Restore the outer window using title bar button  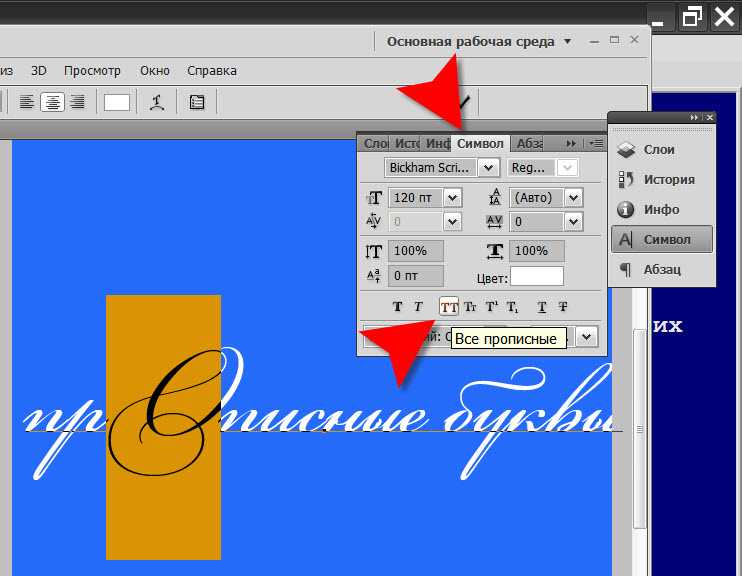pos(692,17)
